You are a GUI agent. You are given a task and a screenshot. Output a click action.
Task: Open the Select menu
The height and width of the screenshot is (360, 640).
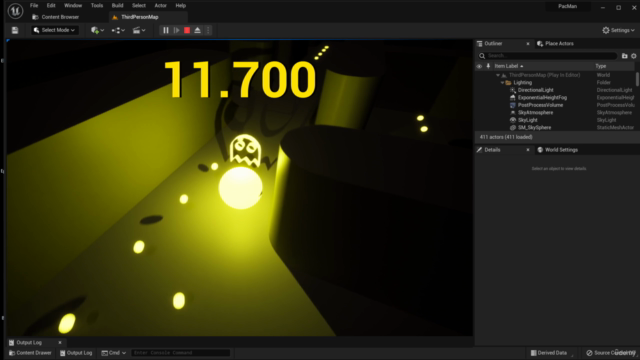coord(139,6)
